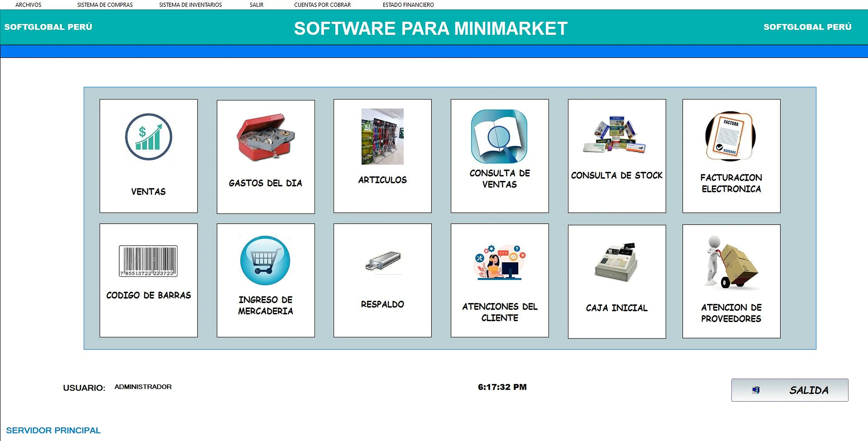Open the Articulos store shelf image
868x441 pixels.
[x=382, y=136]
